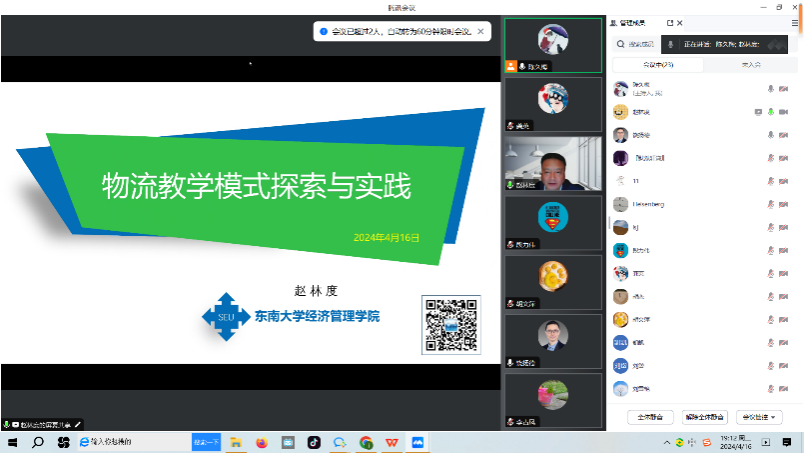Unmute Heisenberg's microphone
This screenshot has width=804, height=453.
771,204
